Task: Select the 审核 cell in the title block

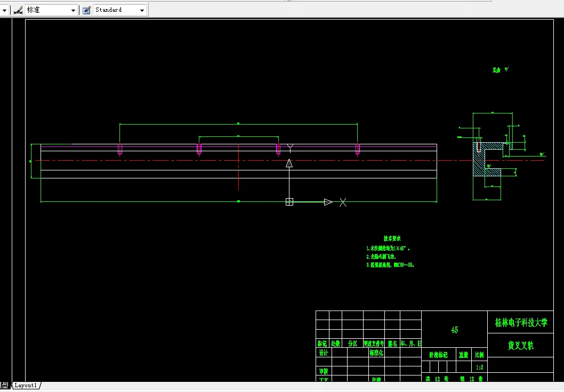Action: (324, 371)
